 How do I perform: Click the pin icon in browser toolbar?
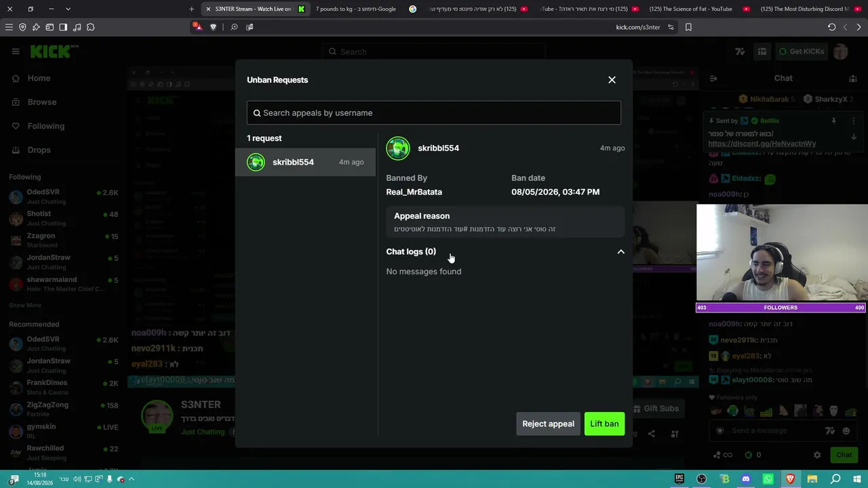pos(36,27)
